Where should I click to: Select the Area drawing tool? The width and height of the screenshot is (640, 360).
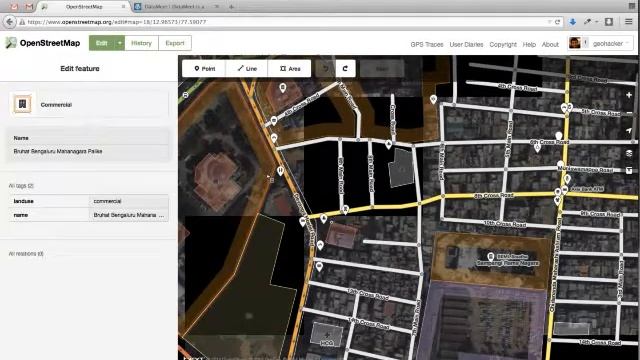[x=290, y=69]
